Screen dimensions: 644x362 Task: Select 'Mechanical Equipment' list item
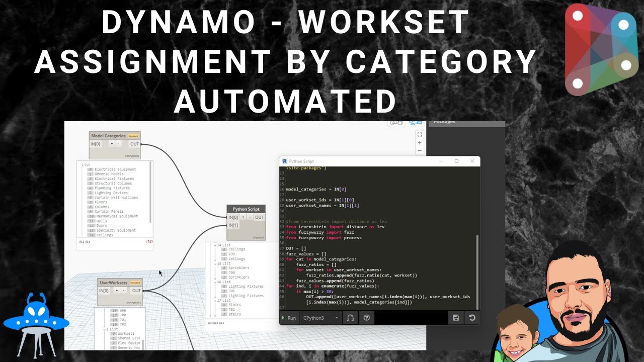click(116, 216)
